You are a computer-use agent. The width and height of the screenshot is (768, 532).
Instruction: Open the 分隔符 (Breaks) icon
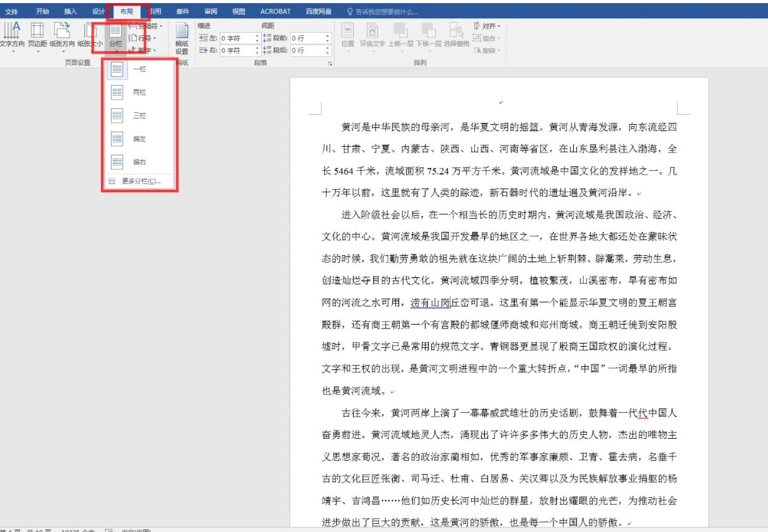[x=146, y=25]
